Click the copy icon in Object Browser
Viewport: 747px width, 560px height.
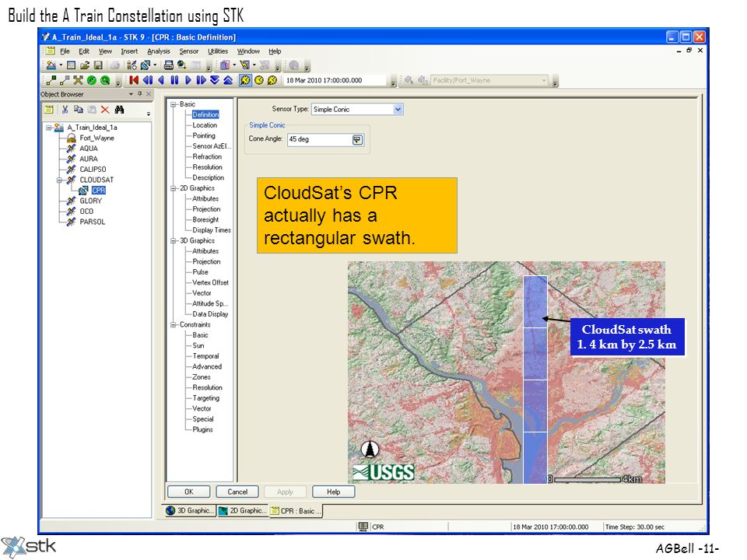tap(78, 110)
